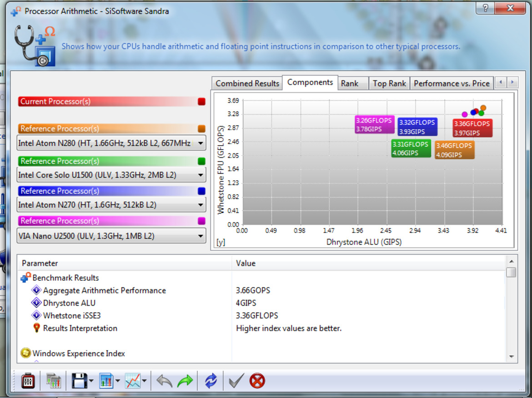The height and width of the screenshot is (398, 532).
Task: Click the grey back arrow icon
Action: [x=165, y=381]
